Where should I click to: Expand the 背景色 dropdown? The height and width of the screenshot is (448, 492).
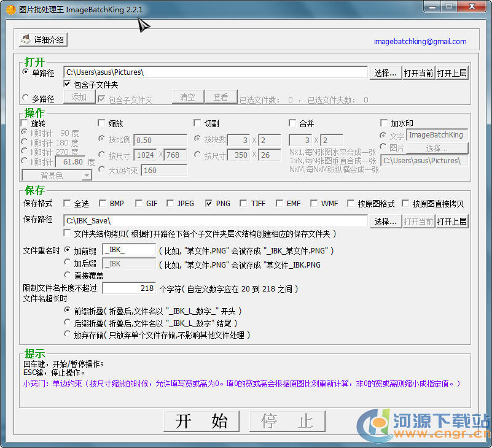click(x=86, y=176)
